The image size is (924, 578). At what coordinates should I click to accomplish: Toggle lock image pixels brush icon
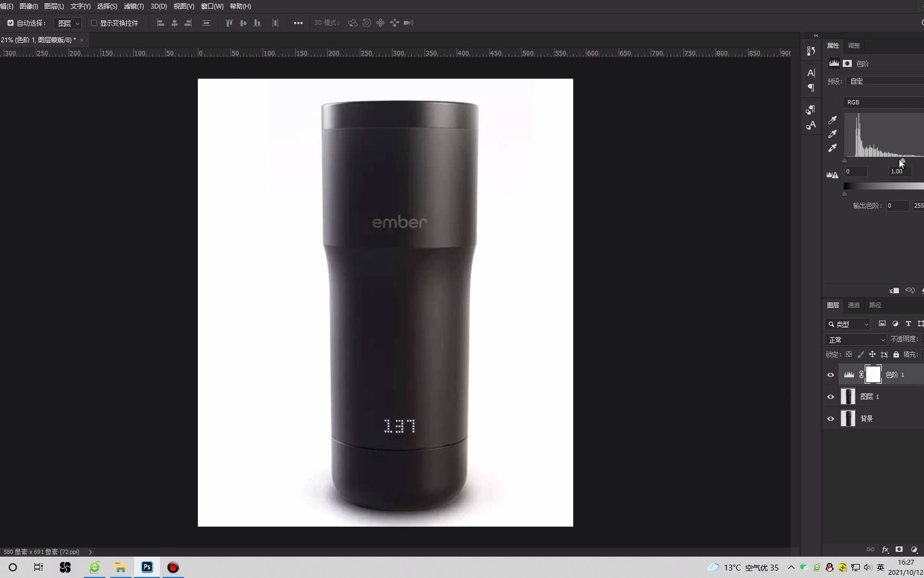coord(860,354)
